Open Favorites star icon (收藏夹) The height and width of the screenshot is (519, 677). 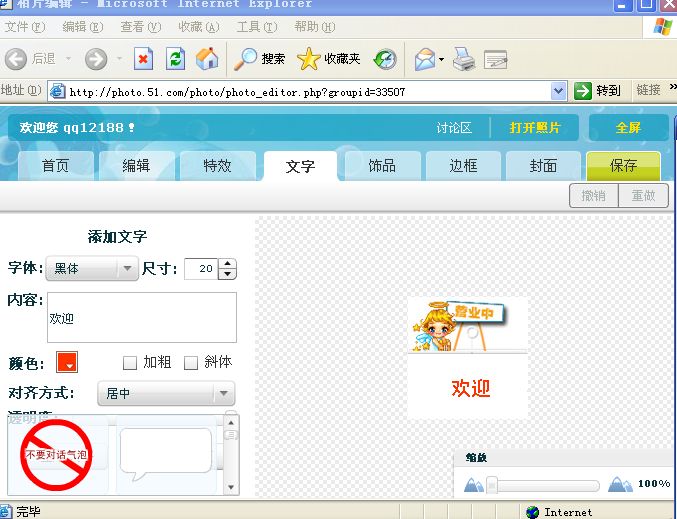point(309,59)
